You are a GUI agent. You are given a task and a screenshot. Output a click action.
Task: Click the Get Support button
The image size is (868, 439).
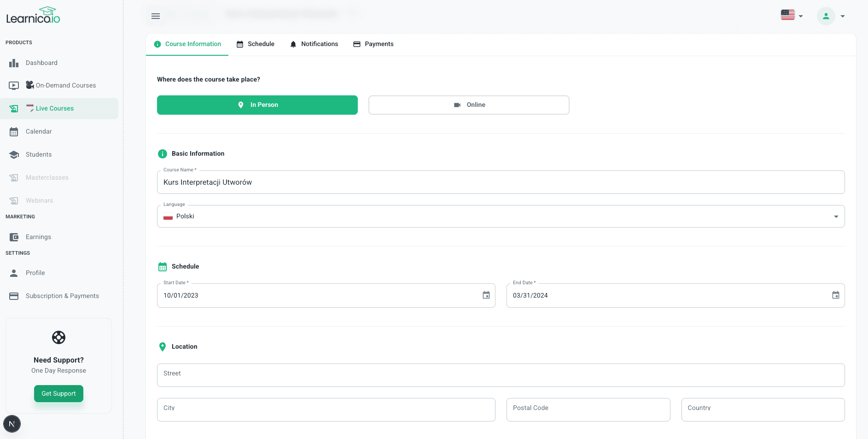(58, 393)
